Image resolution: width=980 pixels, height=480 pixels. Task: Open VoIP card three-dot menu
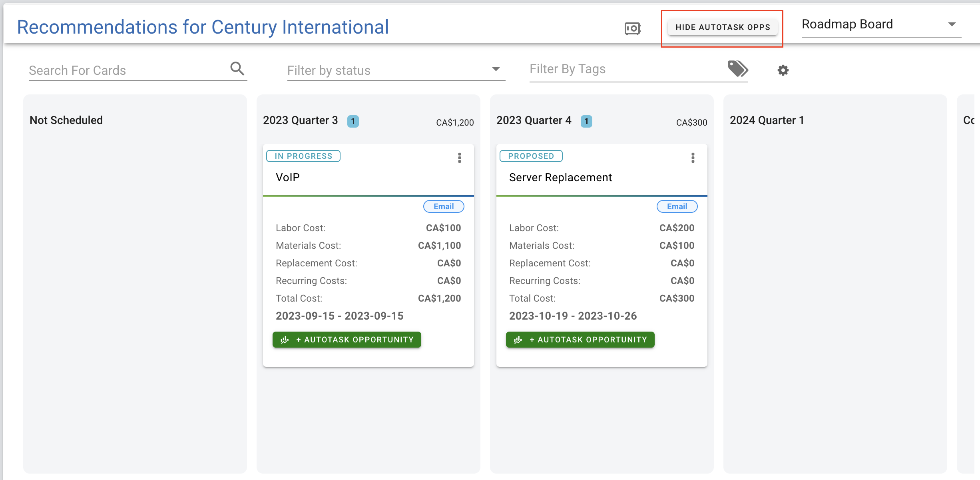[x=459, y=158]
